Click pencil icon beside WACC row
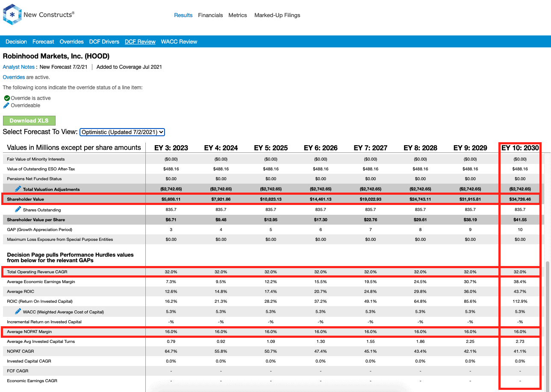Viewport: 551px width, 392px height. (18, 311)
